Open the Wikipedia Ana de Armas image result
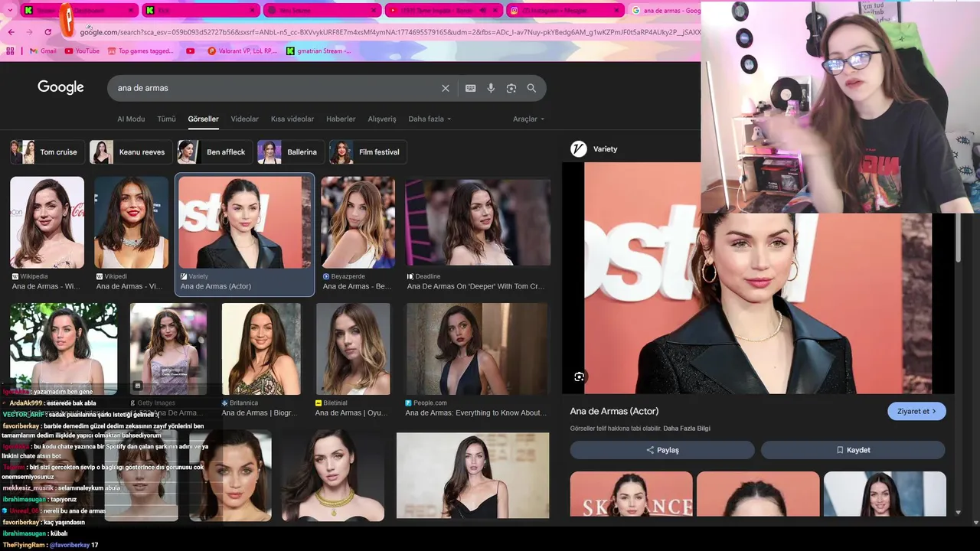980x551 pixels. pos(47,223)
